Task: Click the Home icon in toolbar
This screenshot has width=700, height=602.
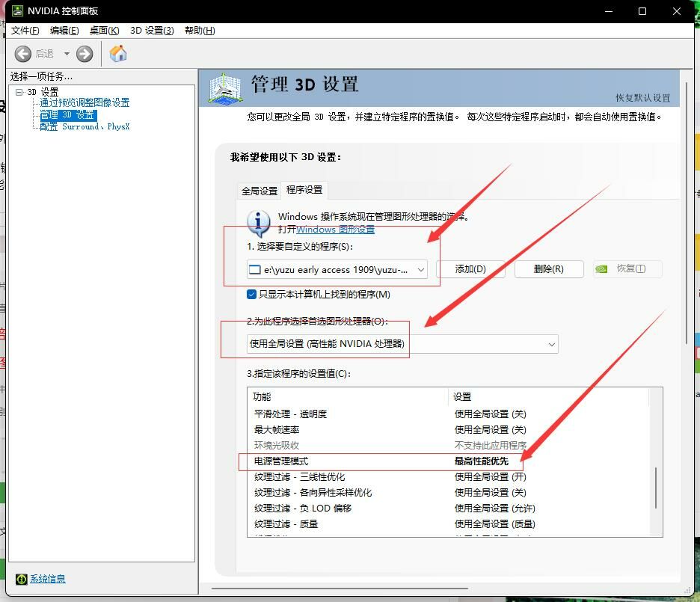Action: [118, 53]
